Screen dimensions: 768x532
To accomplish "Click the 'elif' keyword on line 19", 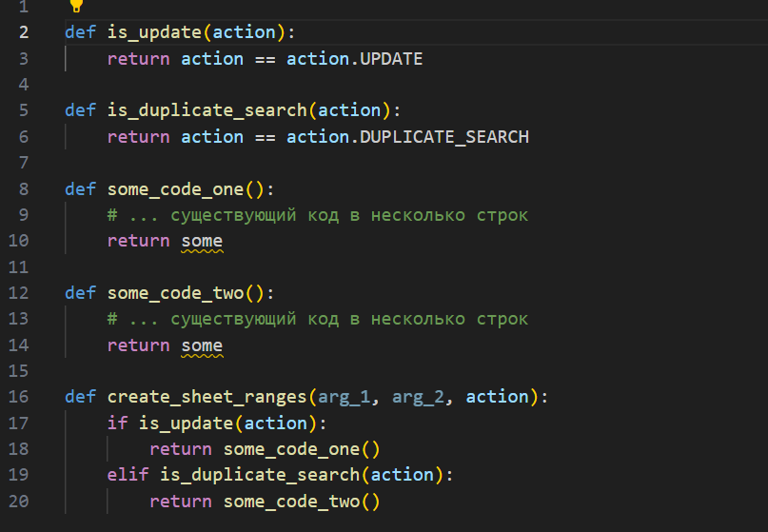I will [x=128, y=475].
